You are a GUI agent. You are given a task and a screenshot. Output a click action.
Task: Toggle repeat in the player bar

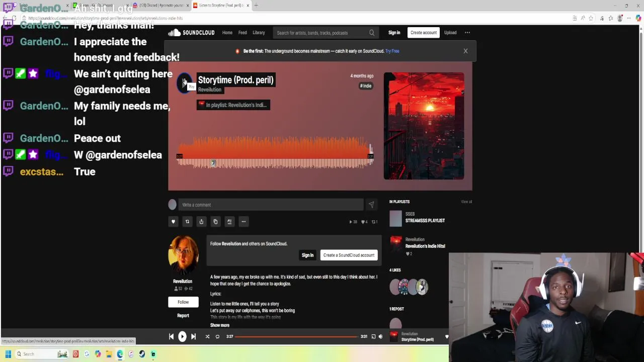tap(217, 337)
